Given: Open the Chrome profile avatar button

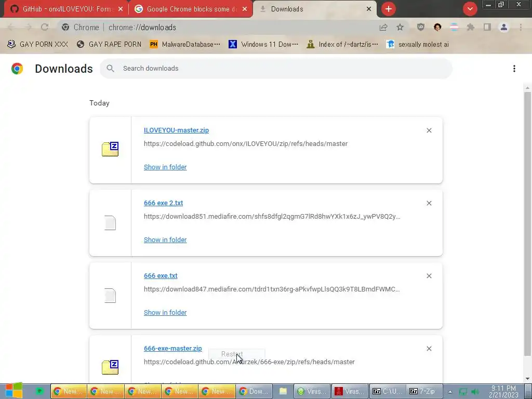Looking at the screenshot, I should point(504,27).
